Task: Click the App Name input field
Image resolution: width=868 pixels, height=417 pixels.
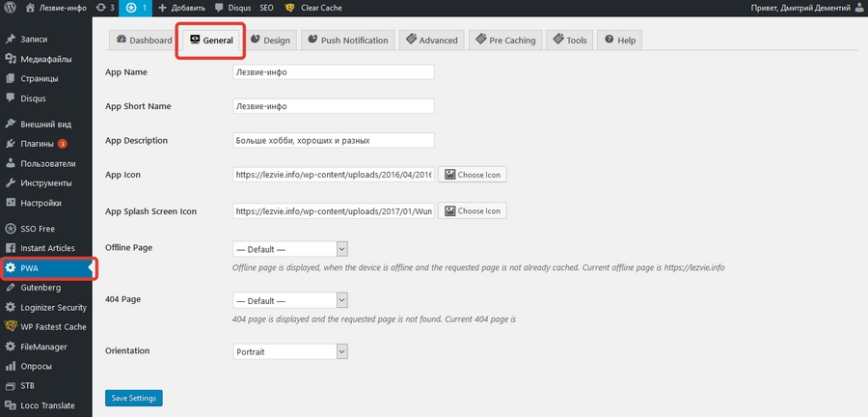Action: click(334, 72)
